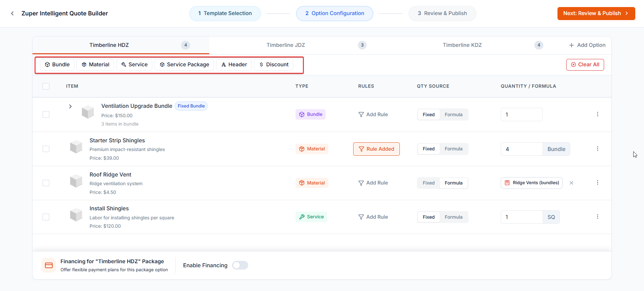Edit Install Shingles quantity field

(522, 217)
